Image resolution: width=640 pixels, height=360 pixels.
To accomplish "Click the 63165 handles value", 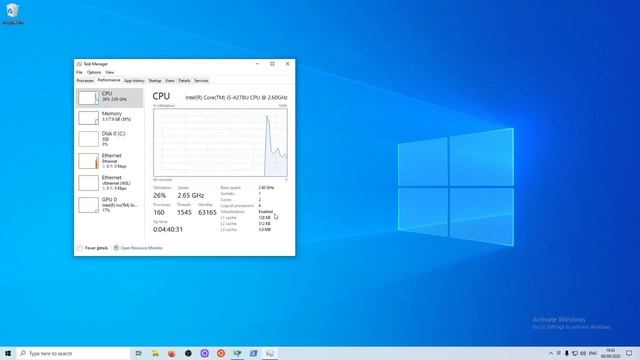I will point(207,213).
